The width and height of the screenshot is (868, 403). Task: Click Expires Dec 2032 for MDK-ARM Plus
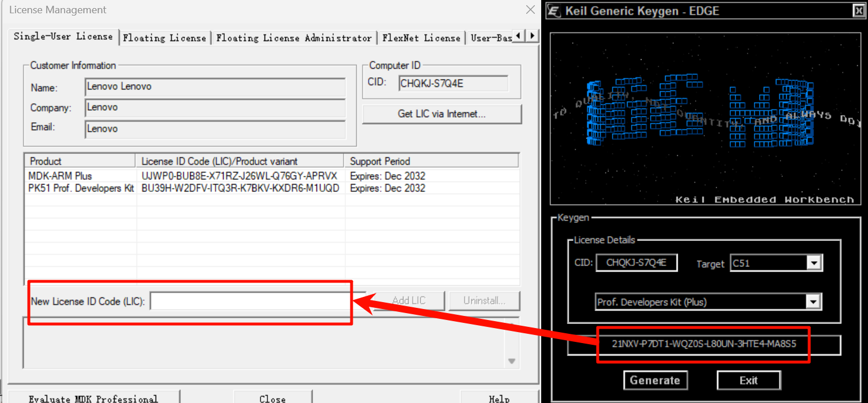(387, 176)
